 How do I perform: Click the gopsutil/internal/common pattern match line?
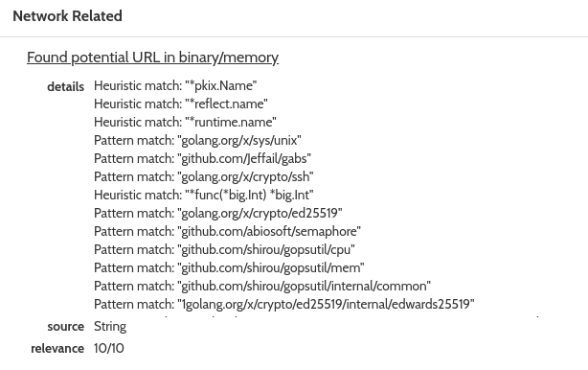tap(262, 286)
